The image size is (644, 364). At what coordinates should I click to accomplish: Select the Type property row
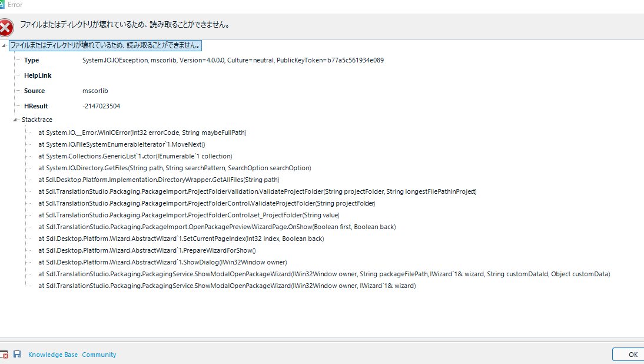coord(31,60)
